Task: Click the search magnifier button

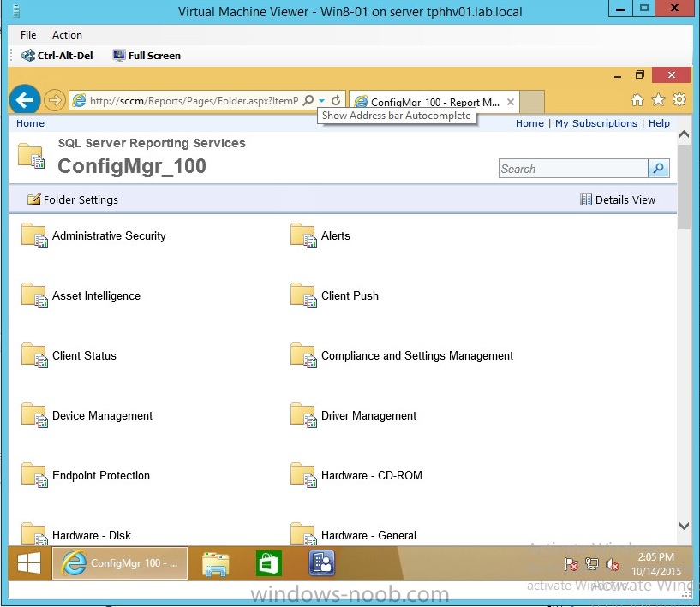Action: [659, 169]
